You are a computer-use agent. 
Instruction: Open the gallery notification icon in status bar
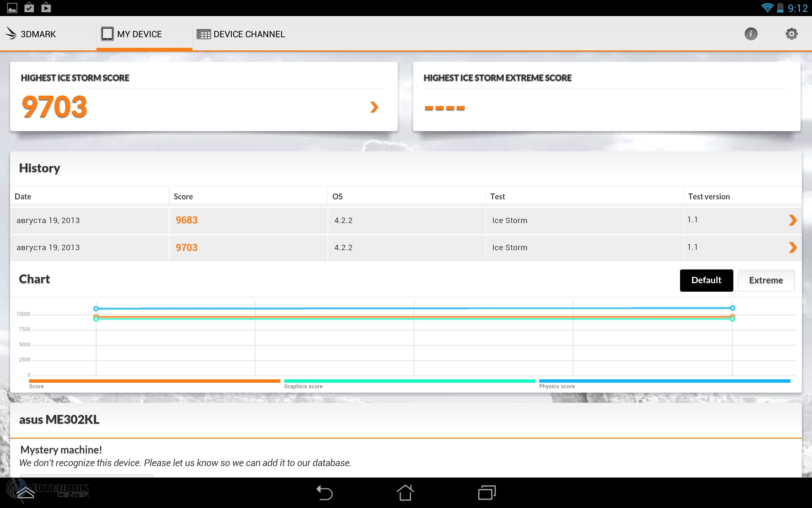[12, 8]
